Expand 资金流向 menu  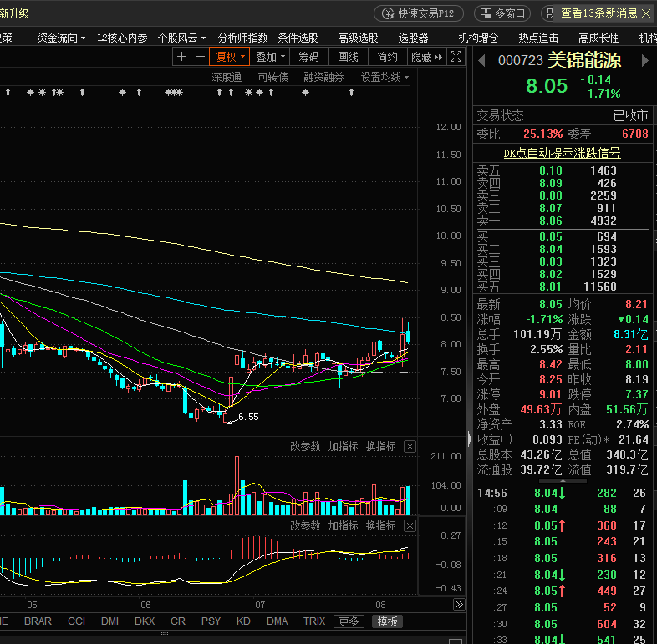61,38
